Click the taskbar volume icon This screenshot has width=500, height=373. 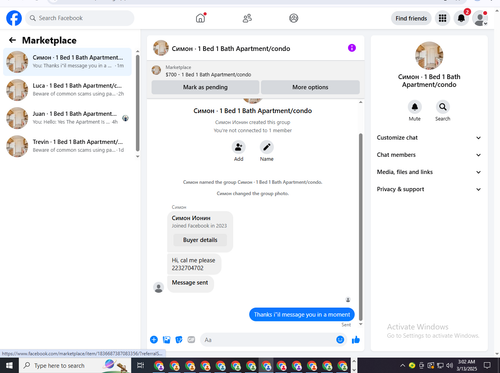[449, 365]
